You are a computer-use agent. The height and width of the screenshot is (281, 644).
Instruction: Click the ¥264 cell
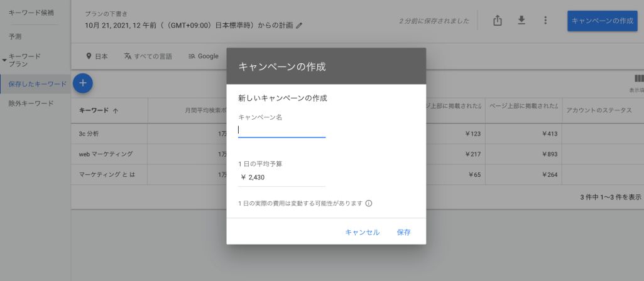[x=550, y=175]
